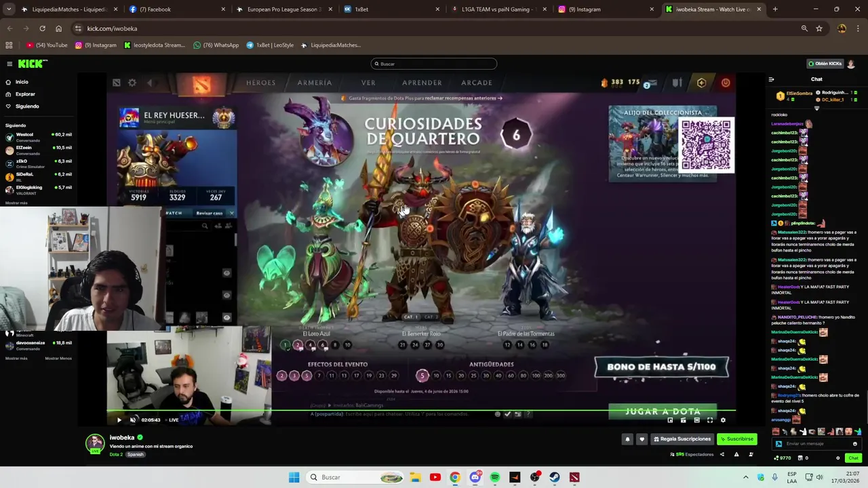Viewport: 868px width, 488px height.
Task: Click the JUGAR A DOTA button
Action: 663,411
